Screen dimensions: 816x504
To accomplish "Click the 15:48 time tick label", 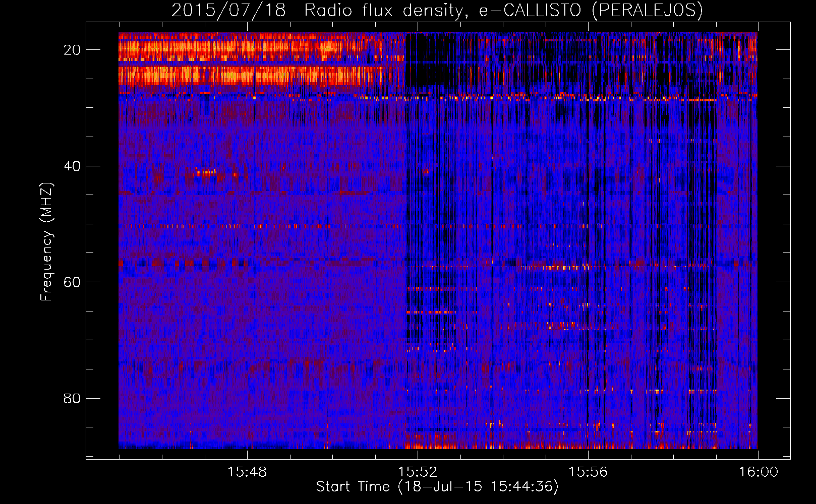I will (247, 472).
